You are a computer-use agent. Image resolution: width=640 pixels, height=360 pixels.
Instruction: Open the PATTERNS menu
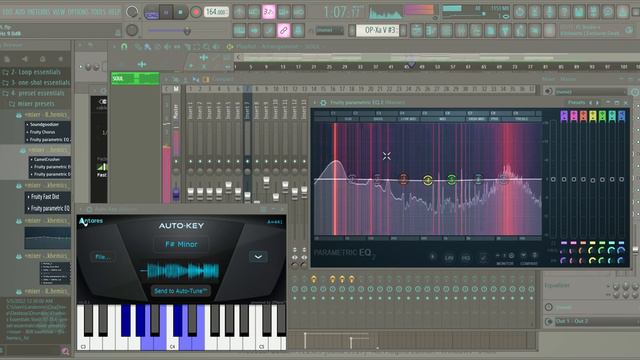(38, 12)
